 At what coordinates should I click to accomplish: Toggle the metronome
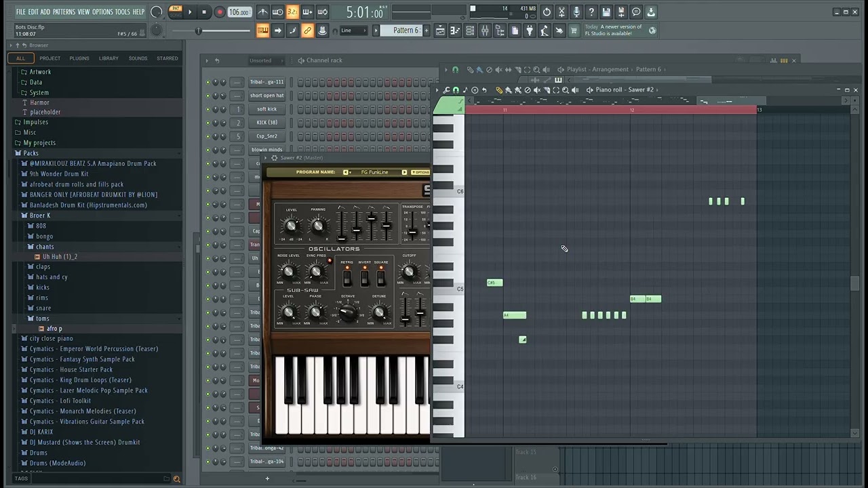(x=263, y=12)
